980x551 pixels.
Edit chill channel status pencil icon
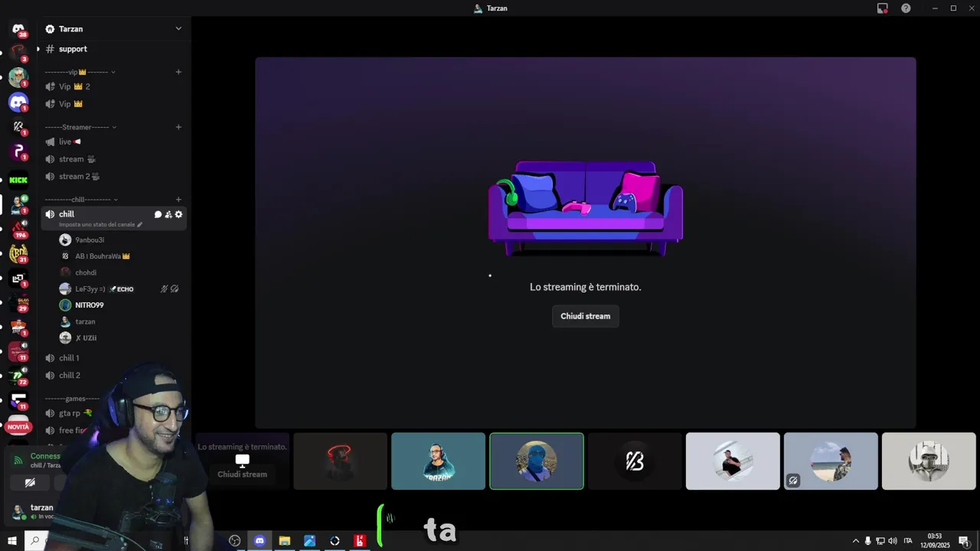pyautogui.click(x=139, y=225)
